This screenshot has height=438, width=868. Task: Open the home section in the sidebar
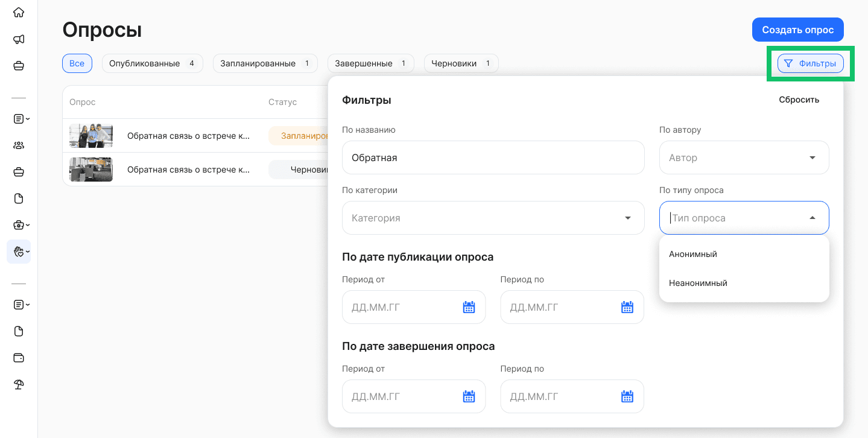(x=19, y=11)
